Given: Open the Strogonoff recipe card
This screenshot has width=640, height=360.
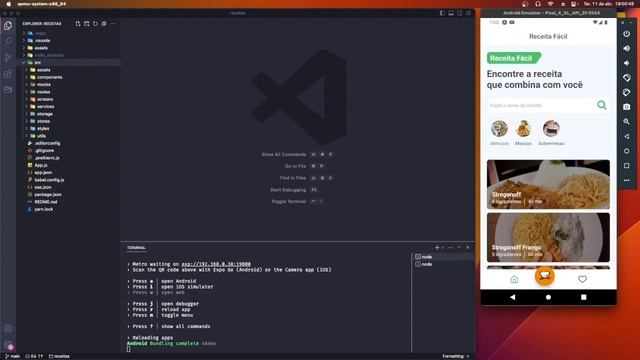Looking at the screenshot, I should (548, 184).
